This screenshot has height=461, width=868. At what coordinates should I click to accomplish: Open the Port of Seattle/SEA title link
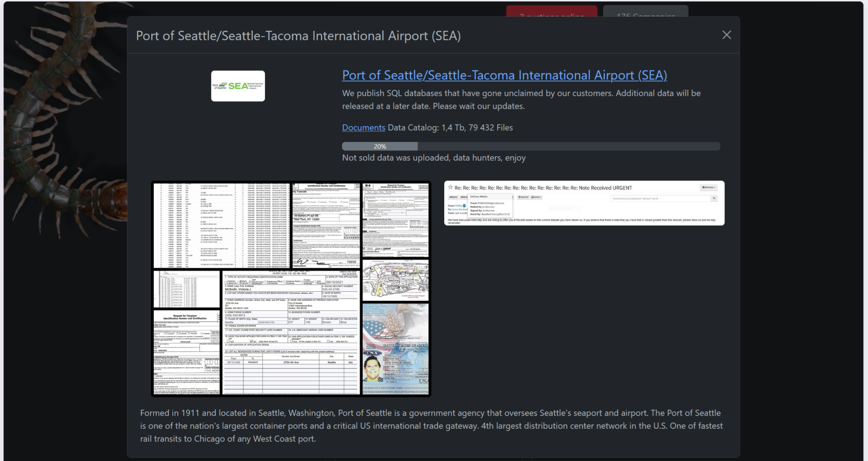click(x=504, y=75)
